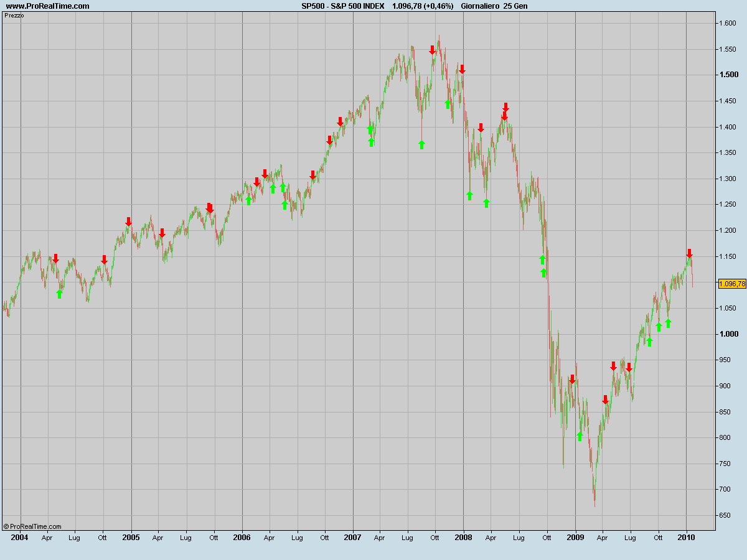The image size is (747, 560).
Task: Click the 650 price axis label
Action: pos(725,515)
